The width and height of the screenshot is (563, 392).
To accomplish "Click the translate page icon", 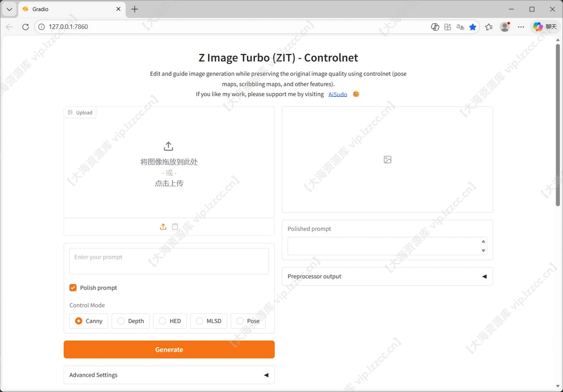I will pos(460,27).
